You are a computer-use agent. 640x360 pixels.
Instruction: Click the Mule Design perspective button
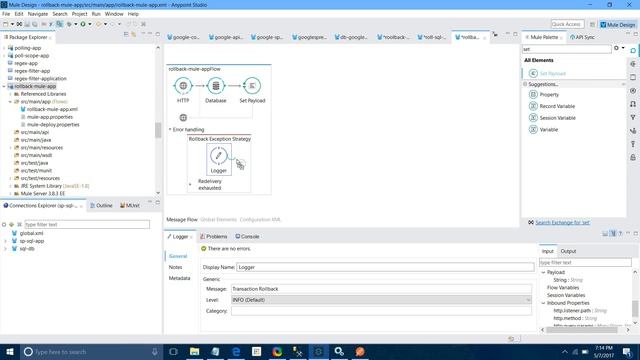point(618,25)
